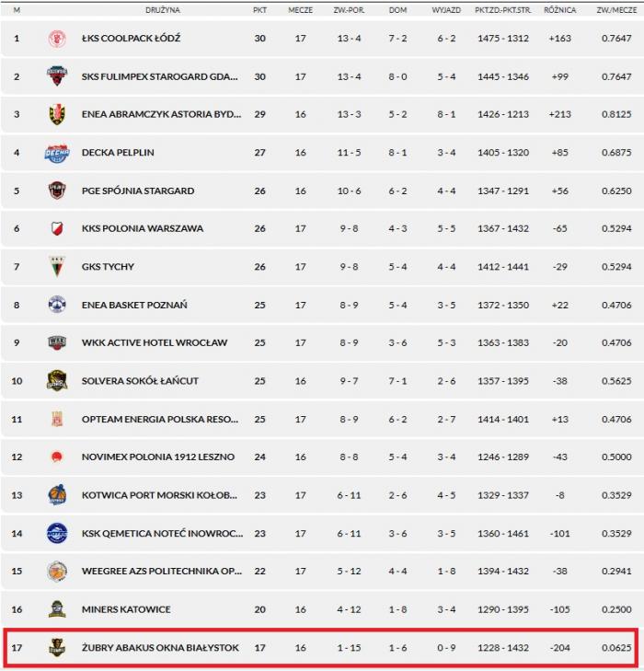Select ŻUBRY ABAKUS OKNA BIAŁYSTOK team name
The width and height of the screenshot is (644, 671).
160,648
